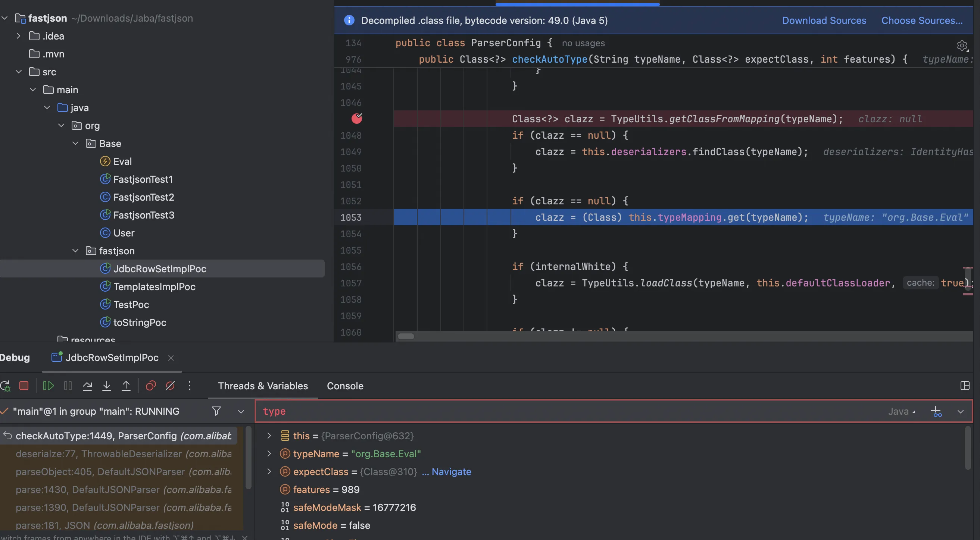Click the Rerun debug icon

click(x=5, y=386)
